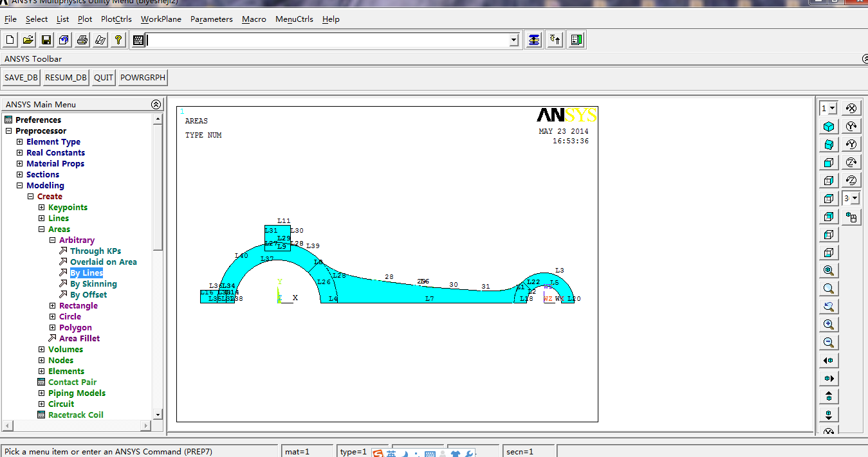Open Pan-Zoom-Rotate from the cube toolbar icon
The width and height of the screenshot is (868, 457).
pos(64,40)
